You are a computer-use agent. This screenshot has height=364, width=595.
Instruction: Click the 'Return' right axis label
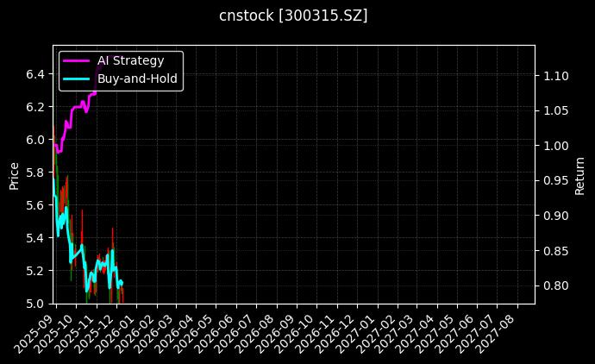tap(579, 176)
